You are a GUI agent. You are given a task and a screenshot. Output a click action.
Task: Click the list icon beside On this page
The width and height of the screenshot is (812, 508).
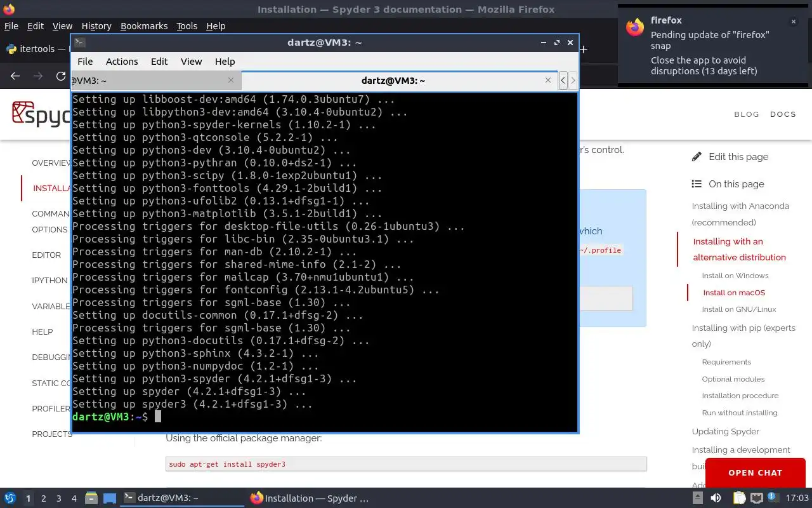[x=697, y=184]
